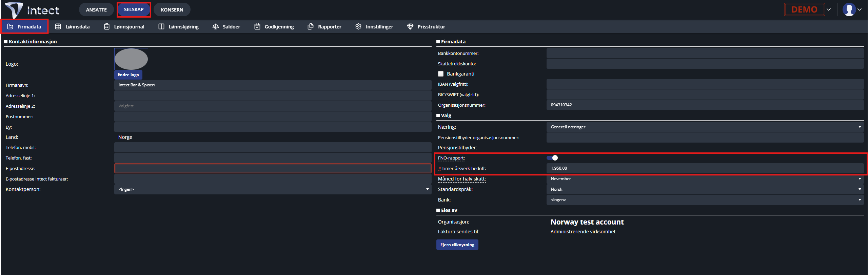This screenshot has height=275, width=868.
Task: Click the Telefon, mobil field
Action: [x=273, y=147]
